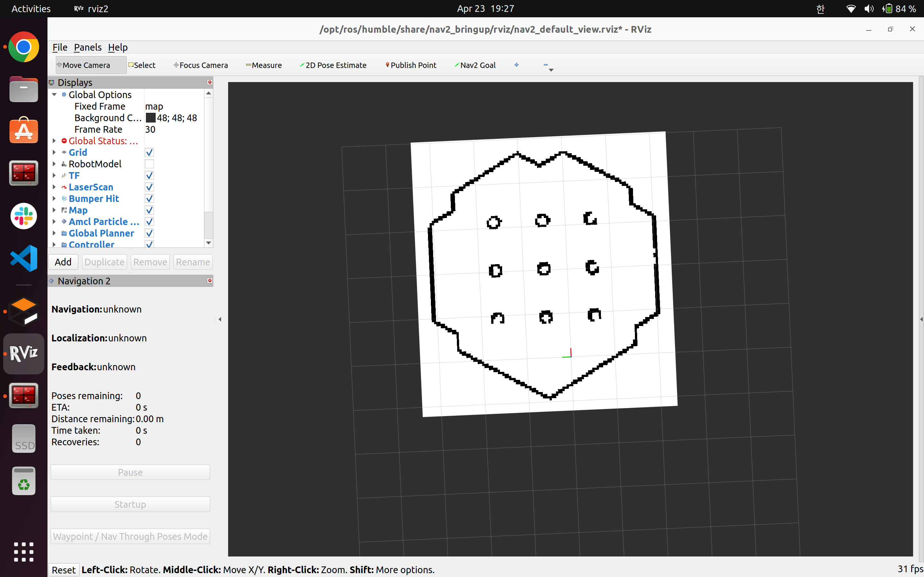924x577 pixels.
Task: Select the 2D Pose Estimate tool
Action: point(333,65)
